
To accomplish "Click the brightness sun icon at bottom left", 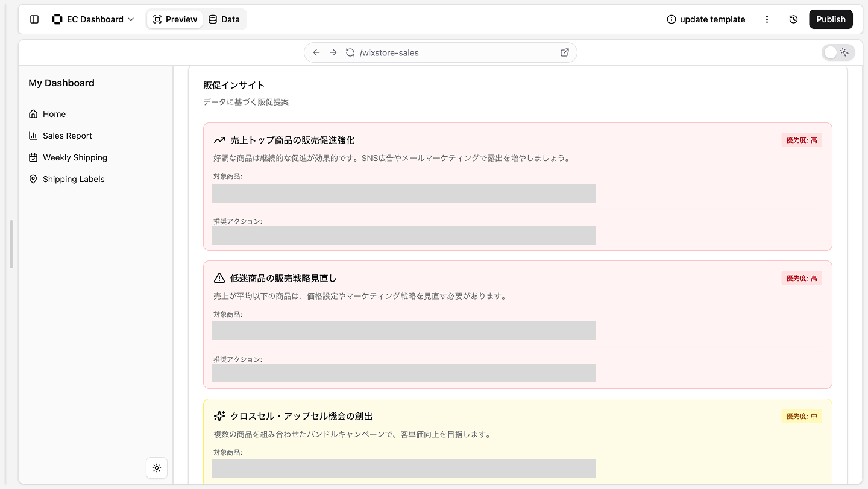I will (157, 468).
